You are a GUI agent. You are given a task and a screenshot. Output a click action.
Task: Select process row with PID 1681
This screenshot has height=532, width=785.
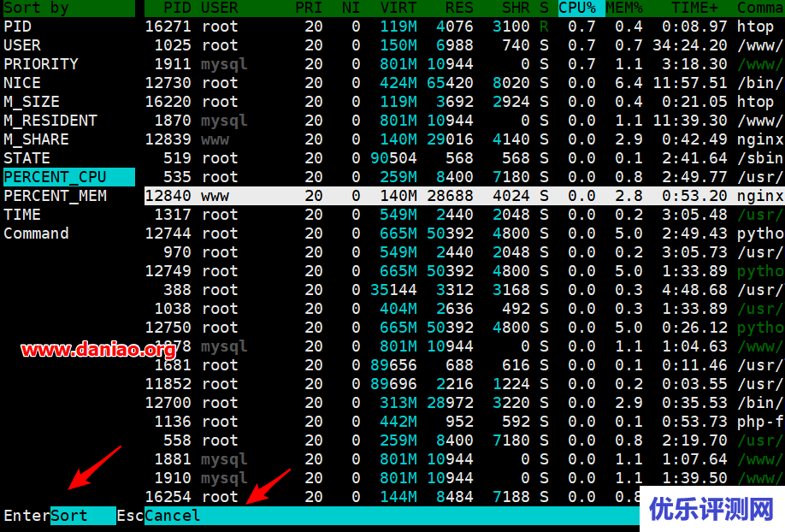[x=464, y=365]
